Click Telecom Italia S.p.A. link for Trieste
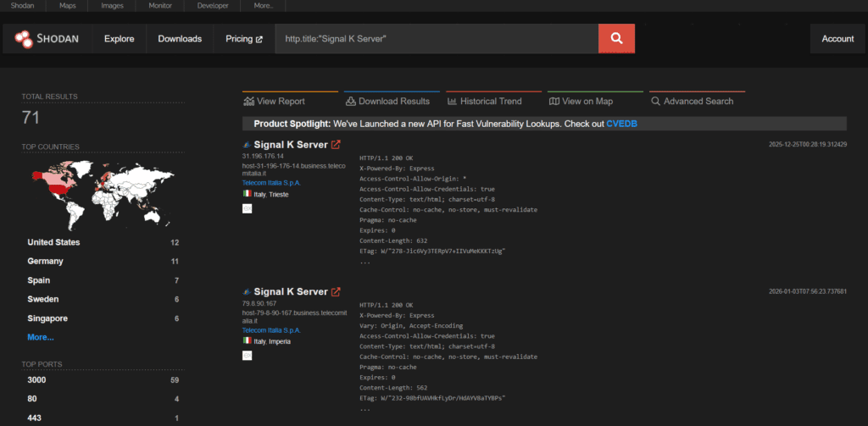 [x=271, y=183]
